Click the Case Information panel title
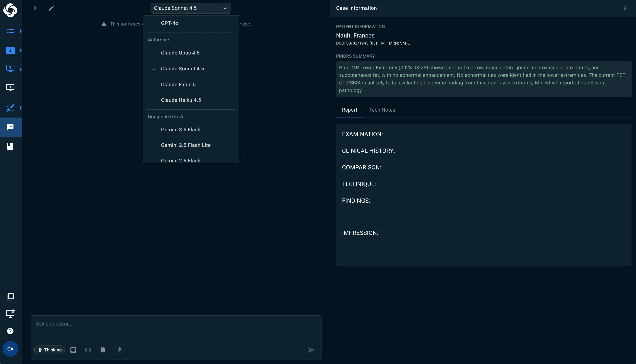Screen dimensions: 636x364 click(356, 8)
